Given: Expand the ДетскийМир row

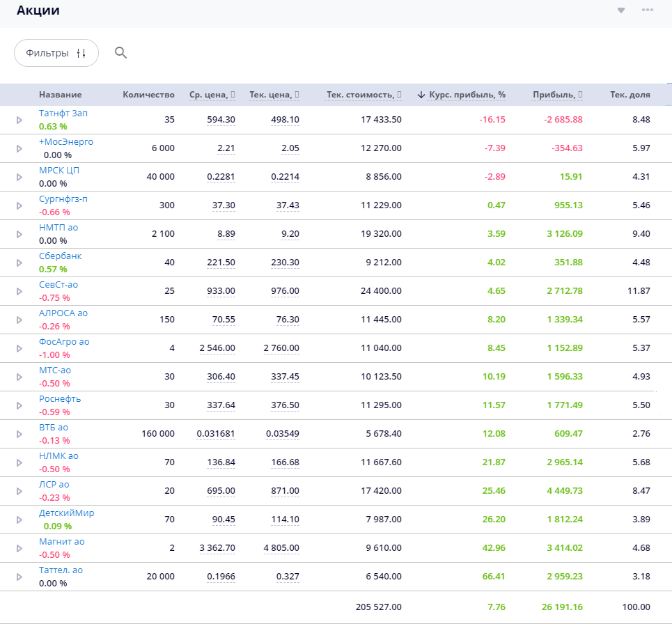Looking at the screenshot, I should pyautogui.click(x=19, y=520).
